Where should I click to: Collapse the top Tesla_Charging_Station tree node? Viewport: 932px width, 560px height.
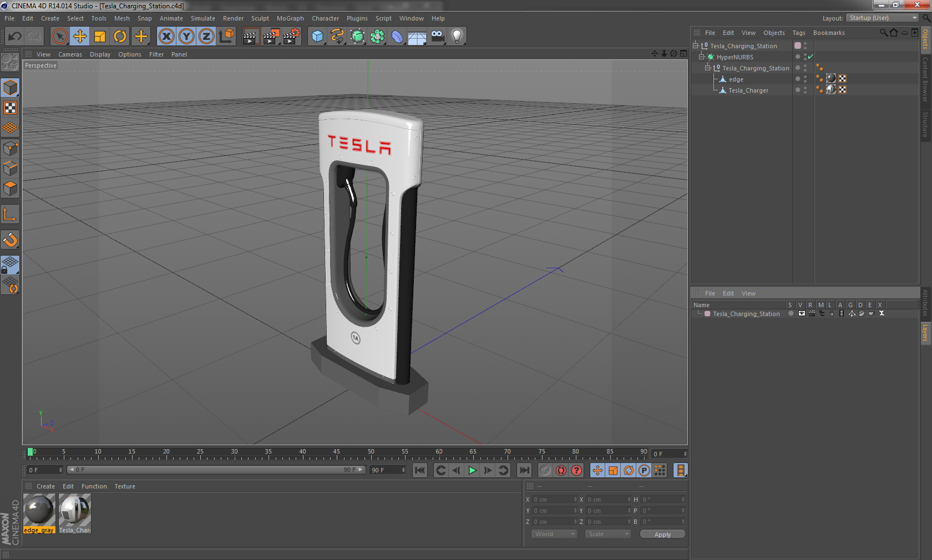coord(696,45)
